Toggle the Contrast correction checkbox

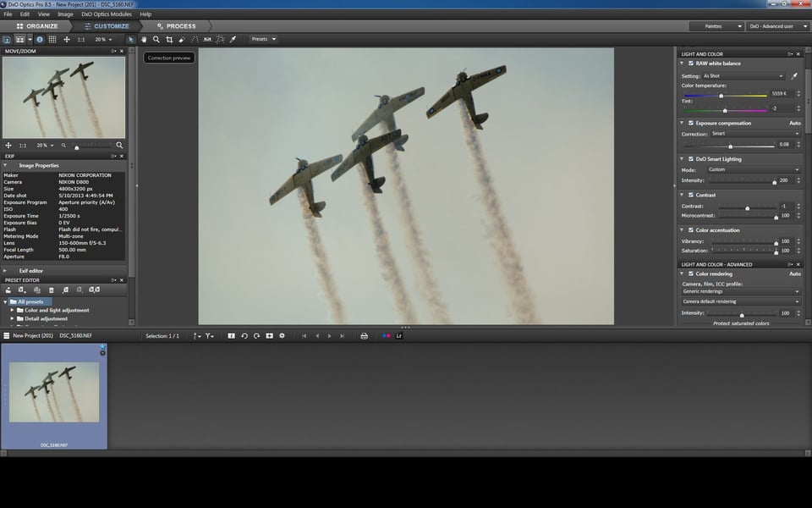[x=691, y=195]
